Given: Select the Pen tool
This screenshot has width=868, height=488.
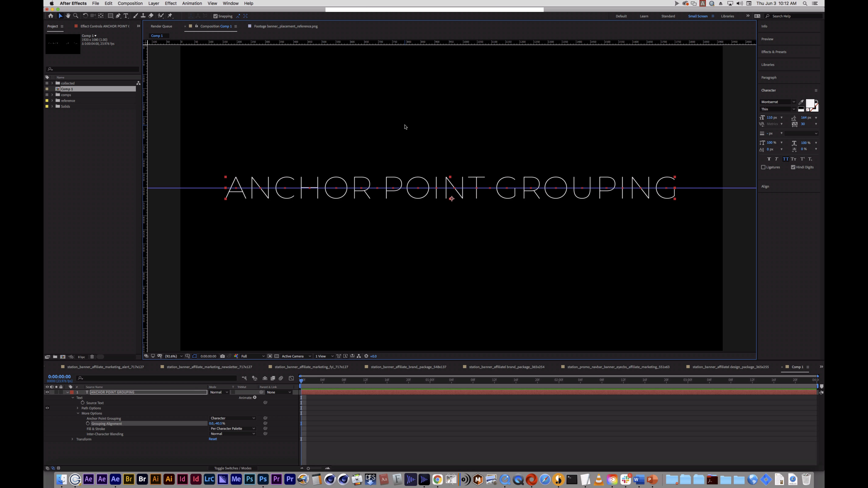Looking at the screenshot, I should [118, 16].
